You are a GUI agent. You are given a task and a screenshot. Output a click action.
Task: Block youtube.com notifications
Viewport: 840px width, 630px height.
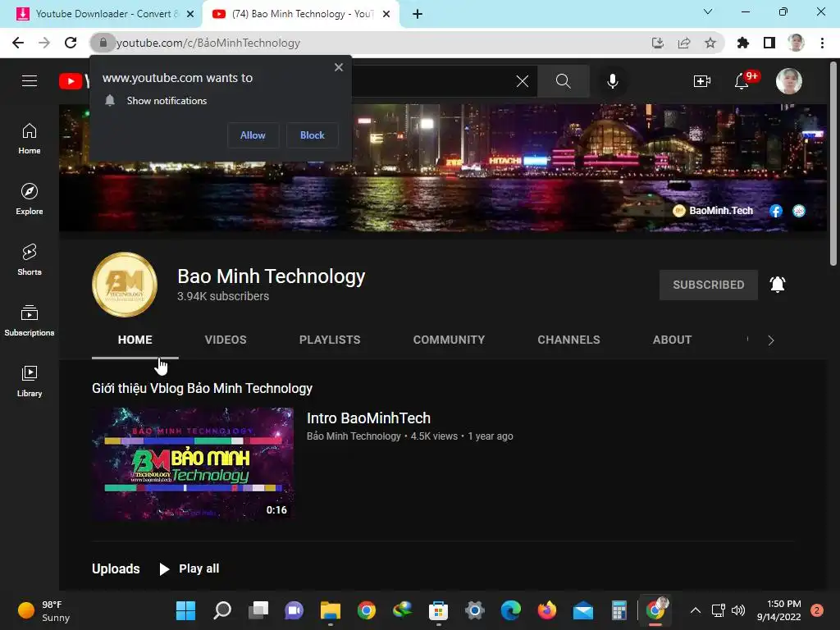tap(313, 135)
